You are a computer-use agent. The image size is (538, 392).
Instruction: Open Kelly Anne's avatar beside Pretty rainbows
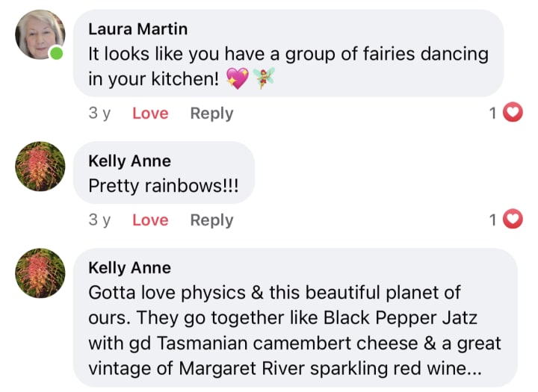click(40, 167)
